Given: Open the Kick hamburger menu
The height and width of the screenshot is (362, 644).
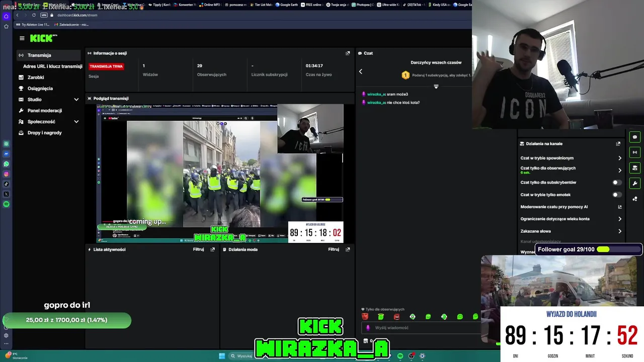Looking at the screenshot, I should pyautogui.click(x=22, y=38).
